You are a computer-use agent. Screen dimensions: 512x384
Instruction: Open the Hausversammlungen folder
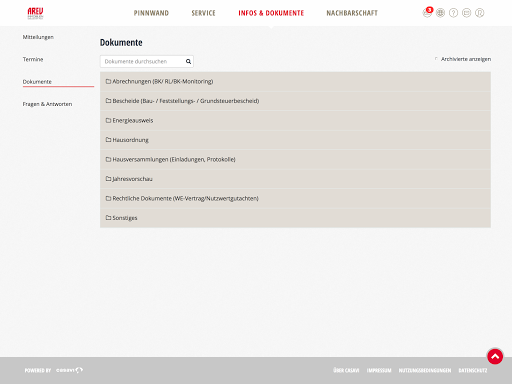click(295, 159)
